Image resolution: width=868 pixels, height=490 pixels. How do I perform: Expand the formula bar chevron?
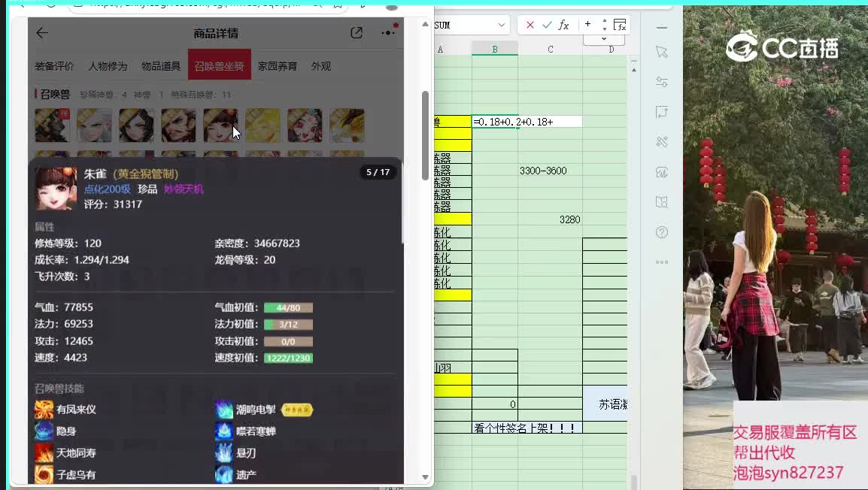tap(604, 38)
